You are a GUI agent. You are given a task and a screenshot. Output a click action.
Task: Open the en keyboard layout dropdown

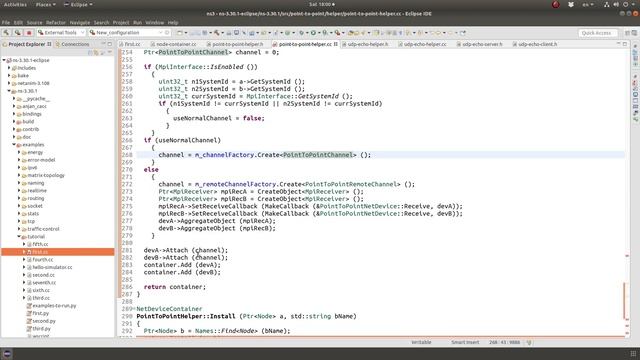(588, 4)
